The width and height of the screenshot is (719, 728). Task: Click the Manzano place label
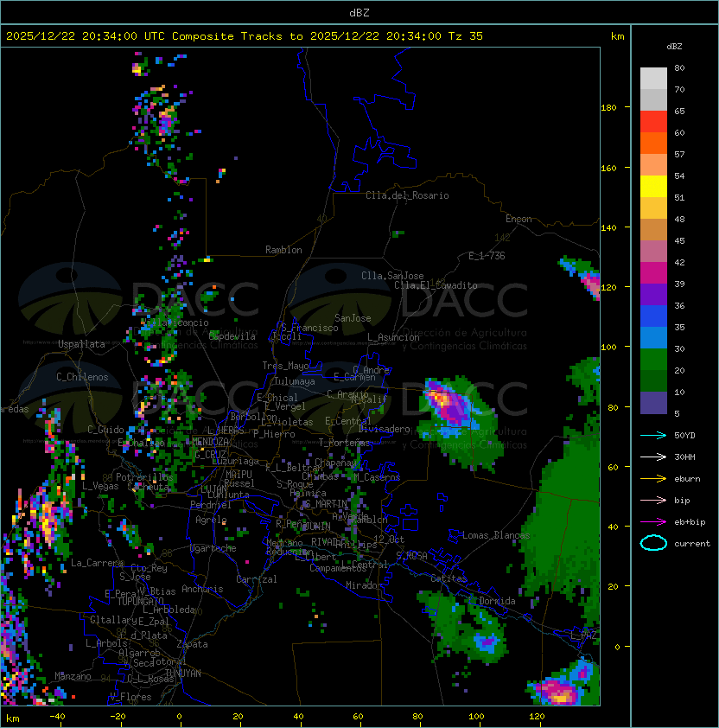(x=73, y=676)
